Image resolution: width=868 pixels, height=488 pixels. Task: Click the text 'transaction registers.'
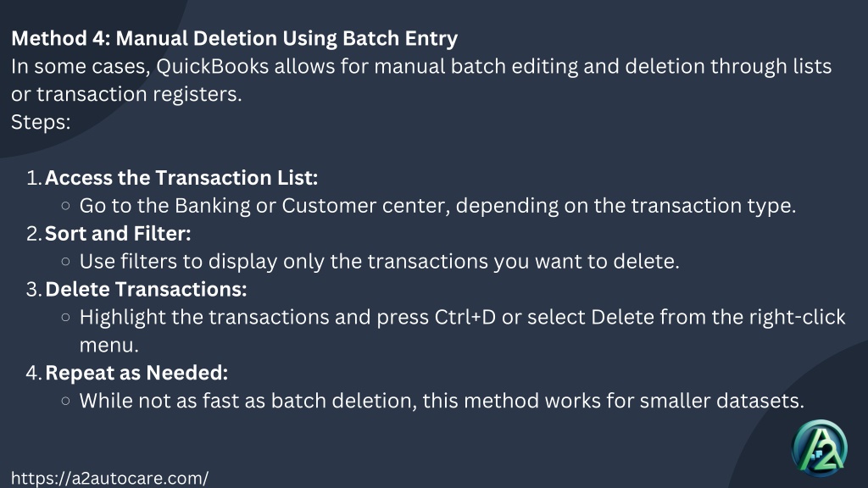click(x=140, y=94)
